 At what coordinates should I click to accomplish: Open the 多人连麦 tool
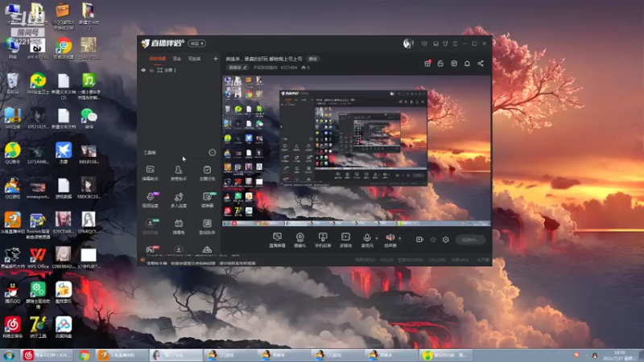point(178,200)
